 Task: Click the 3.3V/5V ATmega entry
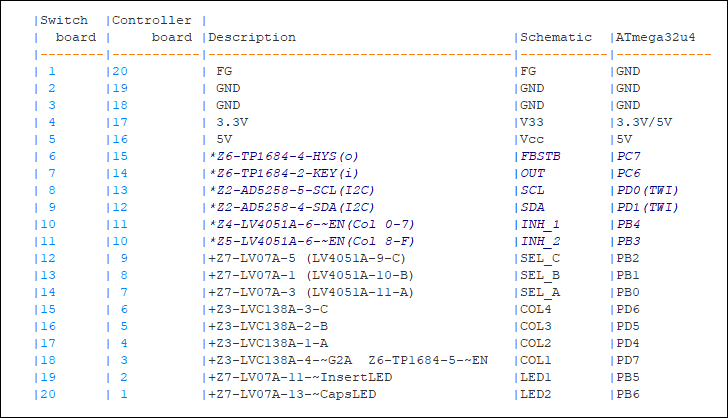coord(644,123)
